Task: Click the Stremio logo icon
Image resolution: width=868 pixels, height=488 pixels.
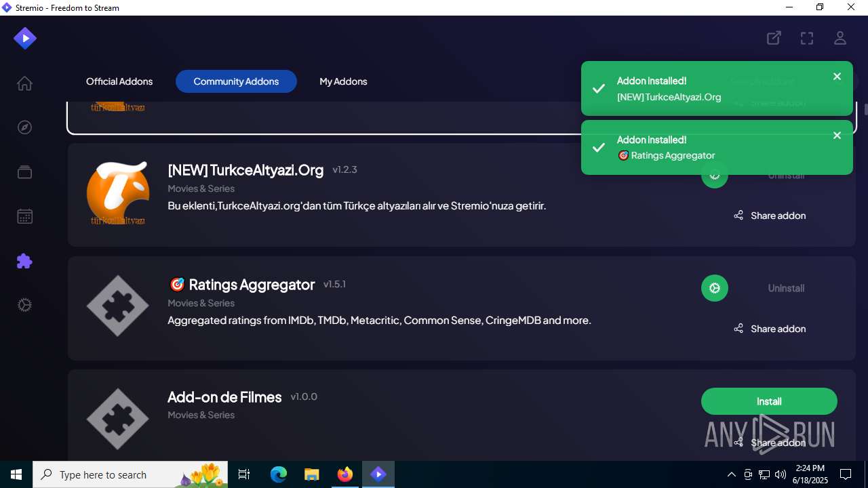Action: pyautogui.click(x=25, y=38)
